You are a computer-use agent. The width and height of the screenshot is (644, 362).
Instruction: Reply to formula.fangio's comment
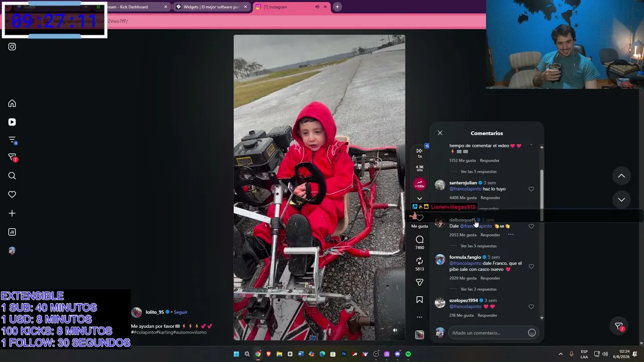point(490,278)
